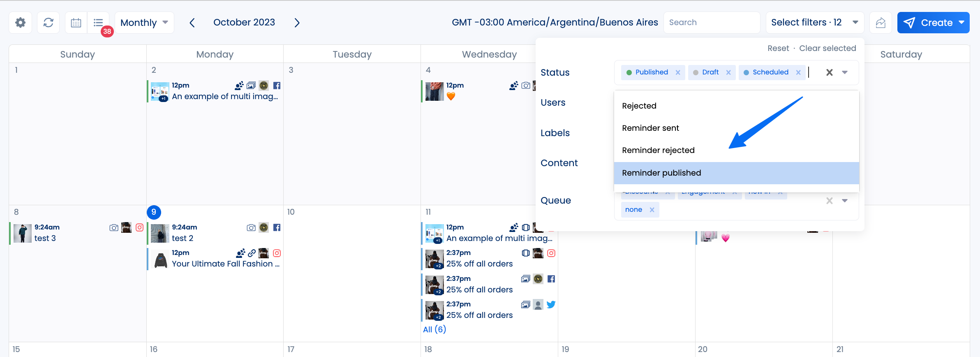Screen dimensions: 980x357
Task: Remove the none queue tag
Action: [652, 210]
